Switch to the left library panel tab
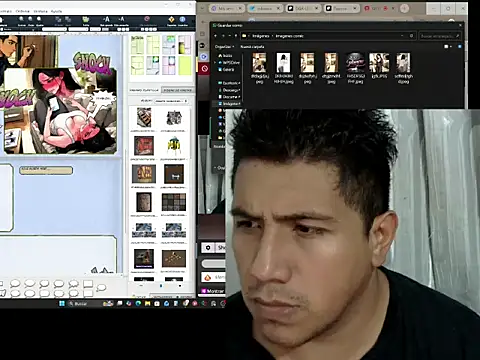 click(x=144, y=90)
